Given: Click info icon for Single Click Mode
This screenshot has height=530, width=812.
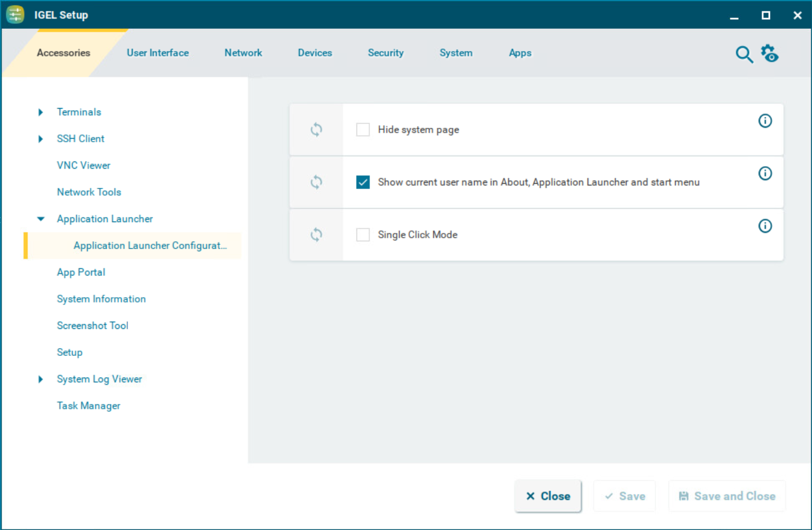Looking at the screenshot, I should point(765,226).
